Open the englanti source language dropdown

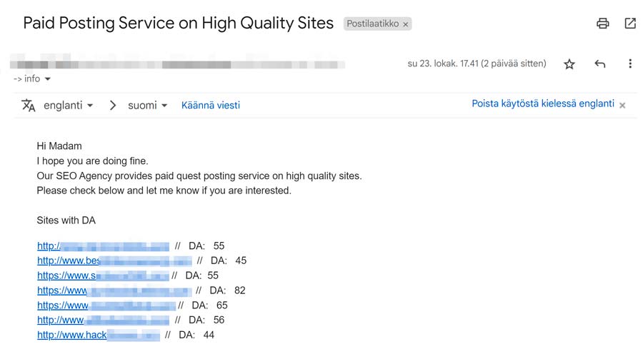click(x=69, y=105)
